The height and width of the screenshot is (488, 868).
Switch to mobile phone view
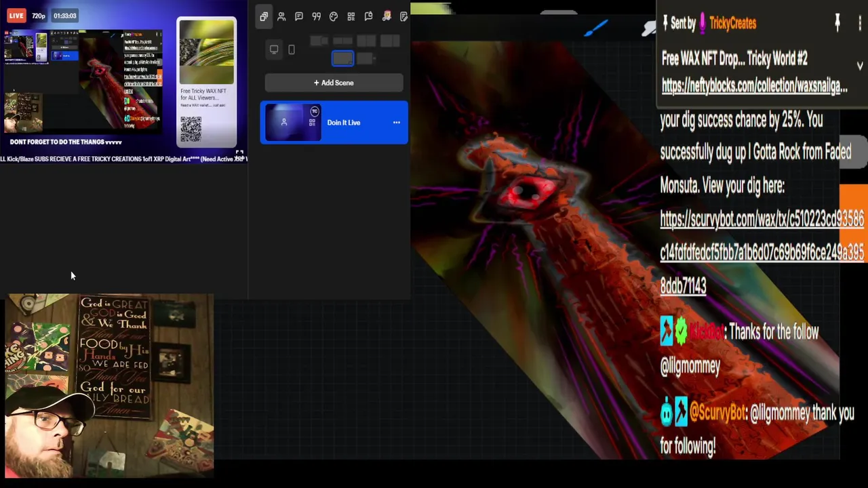pyautogui.click(x=292, y=49)
